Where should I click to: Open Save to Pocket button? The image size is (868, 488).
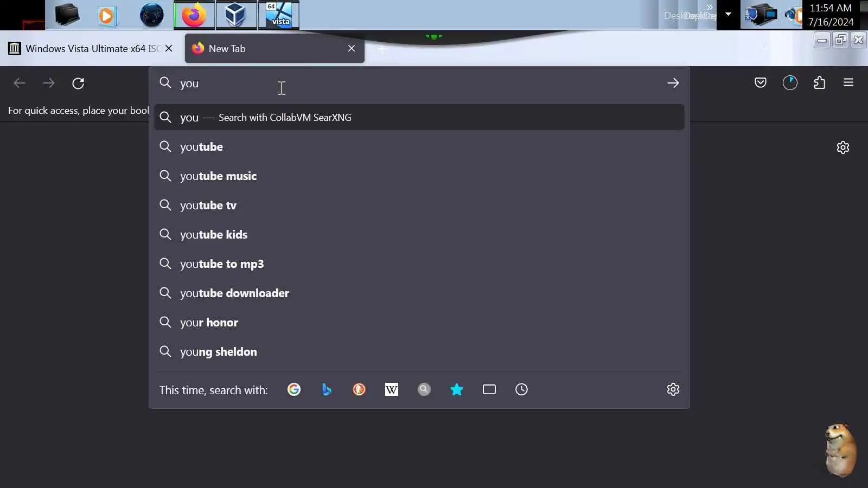point(761,82)
